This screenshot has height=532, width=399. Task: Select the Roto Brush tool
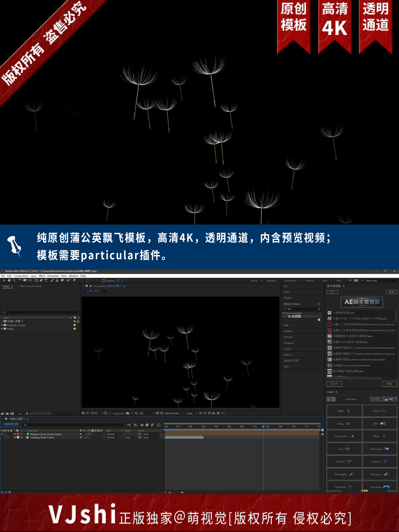pyautogui.click(x=68, y=280)
